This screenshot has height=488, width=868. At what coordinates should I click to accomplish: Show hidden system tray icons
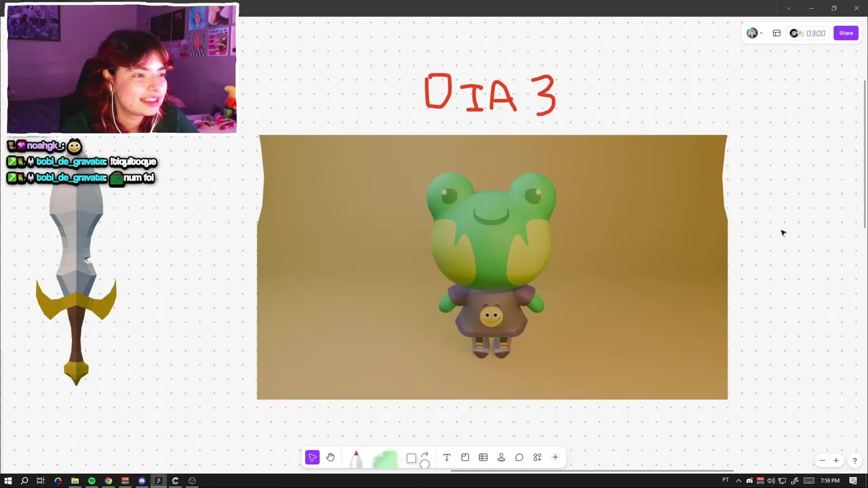[x=738, y=481]
